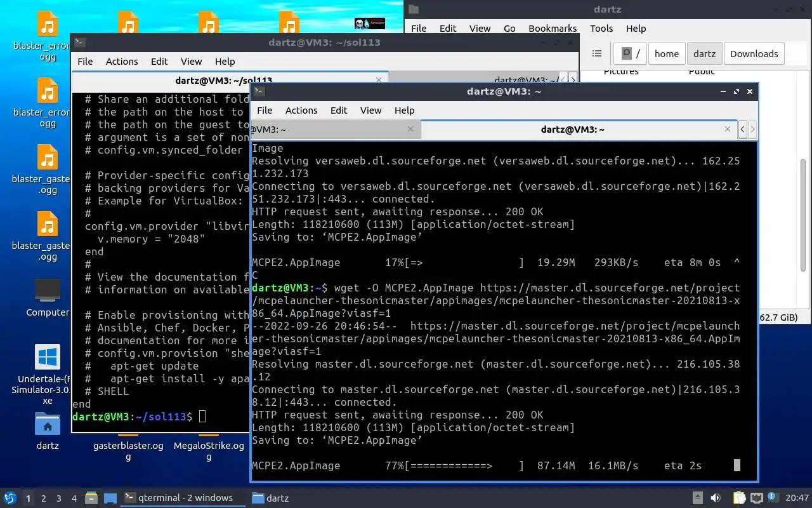
Task: Open the File menu in the front terminal
Action: coord(265,110)
